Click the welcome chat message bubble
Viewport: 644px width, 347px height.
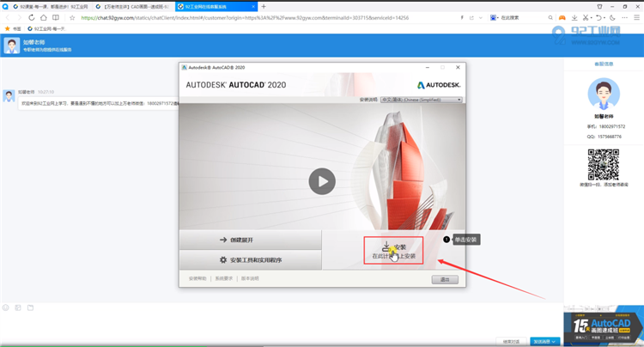point(99,103)
